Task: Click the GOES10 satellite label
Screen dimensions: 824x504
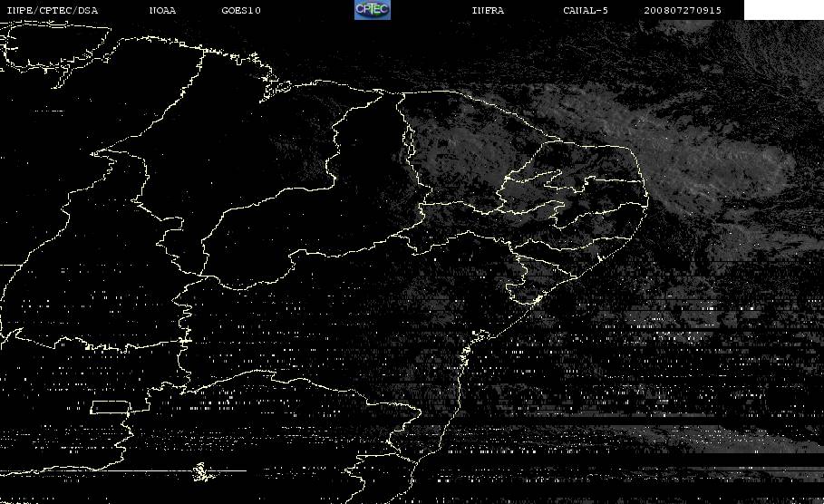Action: (x=241, y=10)
